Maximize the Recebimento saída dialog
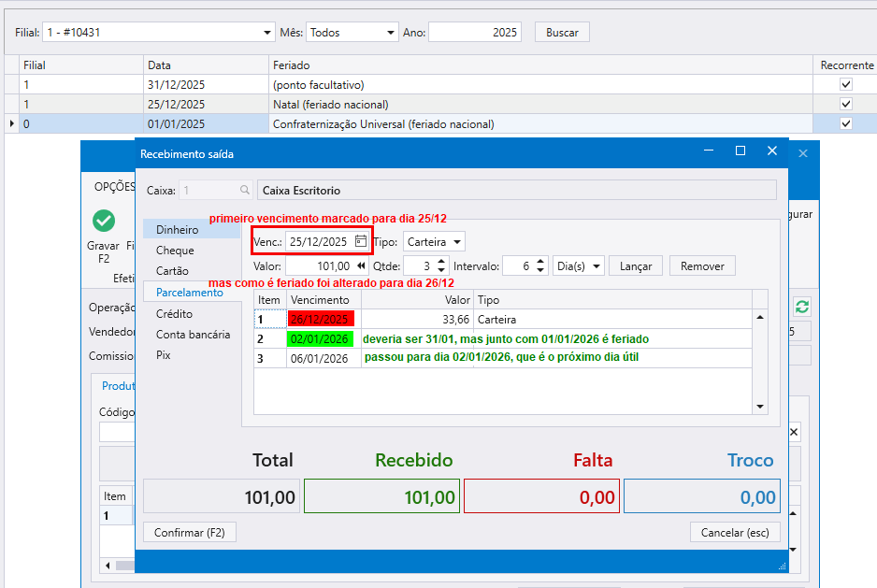 pyautogui.click(x=740, y=151)
